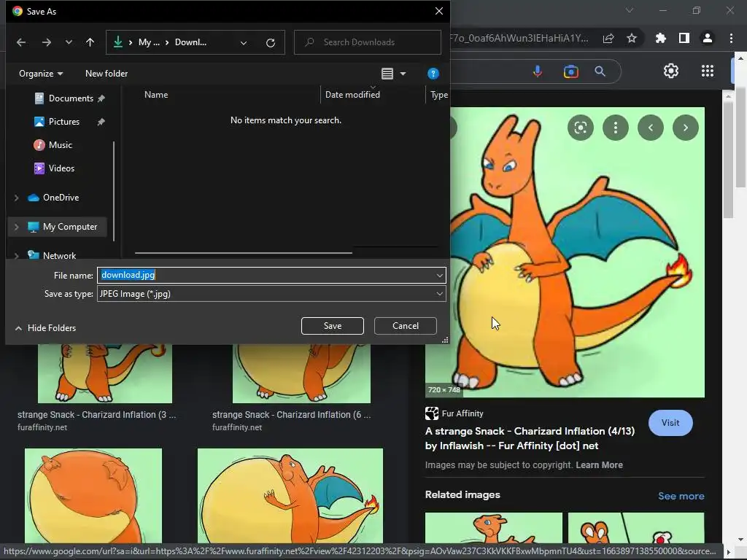Sort by Type column header
This screenshot has width=747, height=560.
(x=438, y=95)
